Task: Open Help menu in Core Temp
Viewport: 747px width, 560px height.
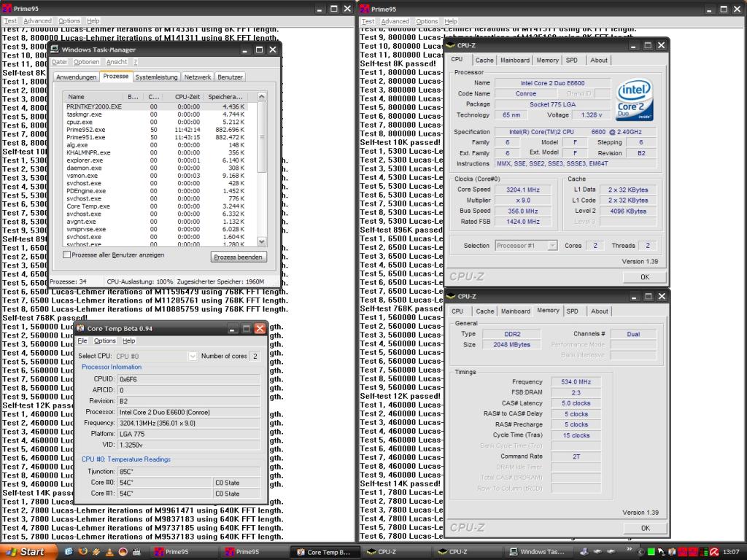Action: (128, 341)
